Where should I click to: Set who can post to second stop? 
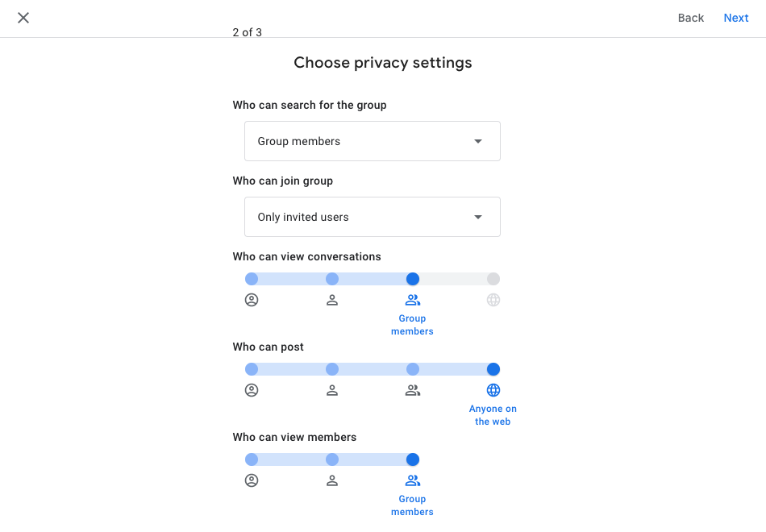332,369
